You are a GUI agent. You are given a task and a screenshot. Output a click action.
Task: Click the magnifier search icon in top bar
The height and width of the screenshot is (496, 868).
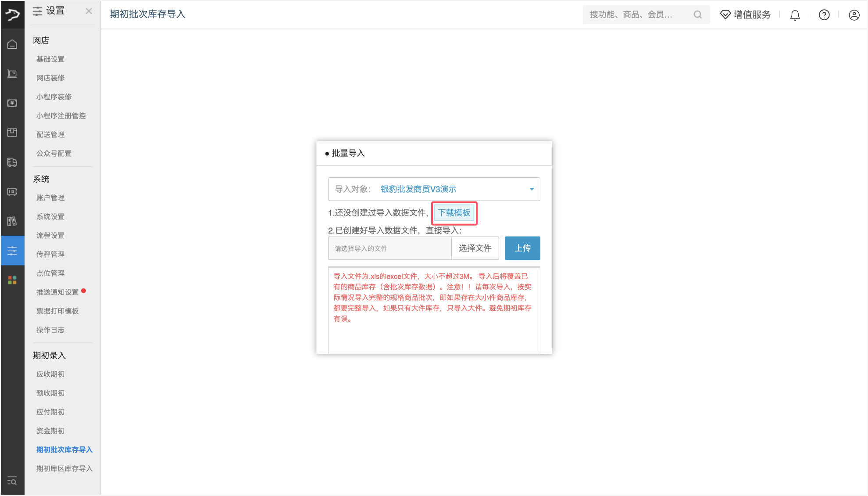click(697, 15)
